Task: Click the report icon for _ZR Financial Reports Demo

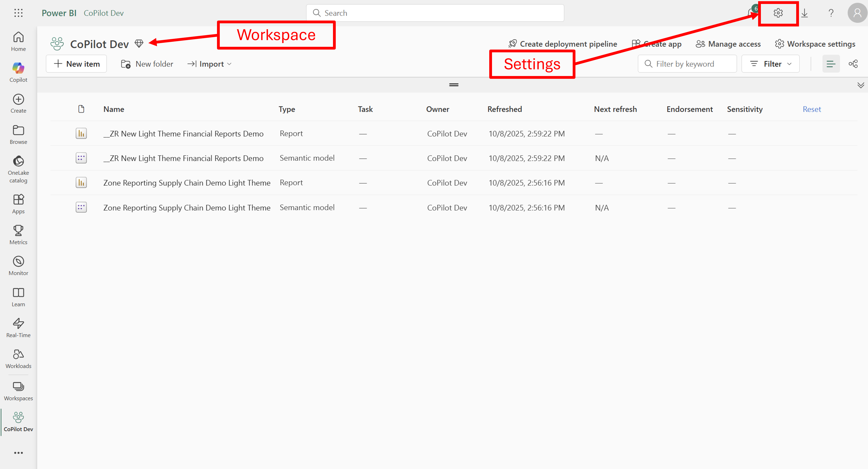Action: coord(81,133)
